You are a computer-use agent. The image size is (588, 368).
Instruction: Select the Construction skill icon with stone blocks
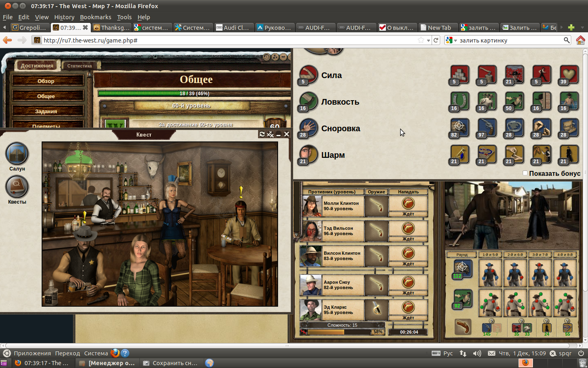[459, 75]
